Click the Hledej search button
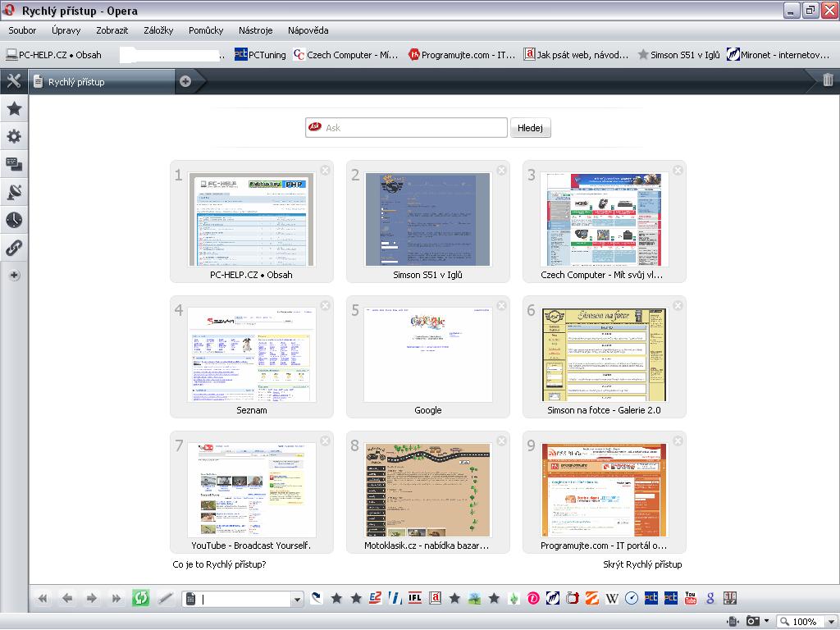The image size is (840, 630). pyautogui.click(x=530, y=128)
